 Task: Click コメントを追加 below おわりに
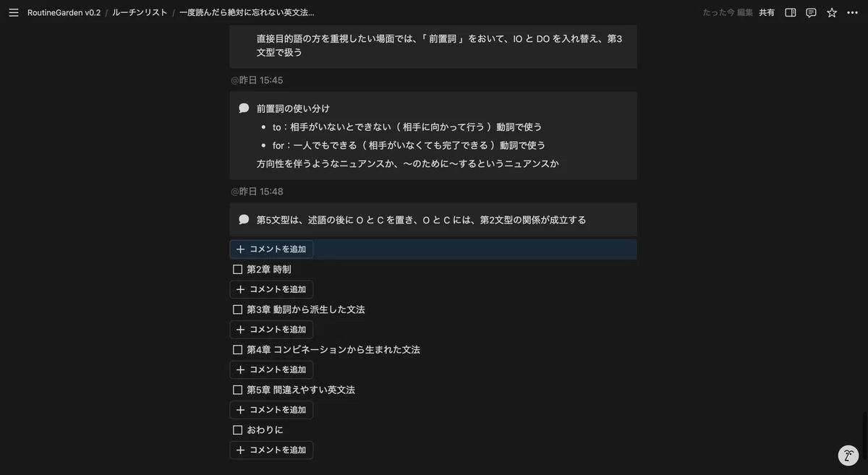271,450
